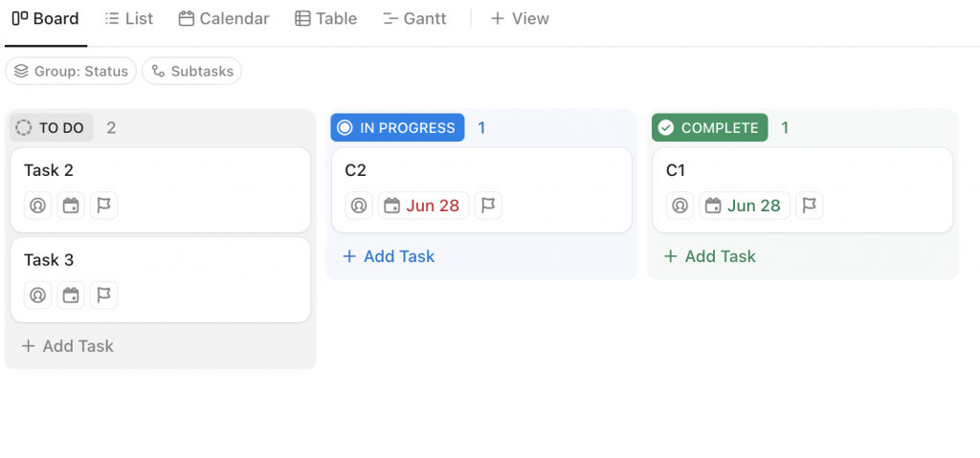Click priority flag on C2 card
Image resolution: width=980 pixels, height=458 pixels.
tap(488, 206)
